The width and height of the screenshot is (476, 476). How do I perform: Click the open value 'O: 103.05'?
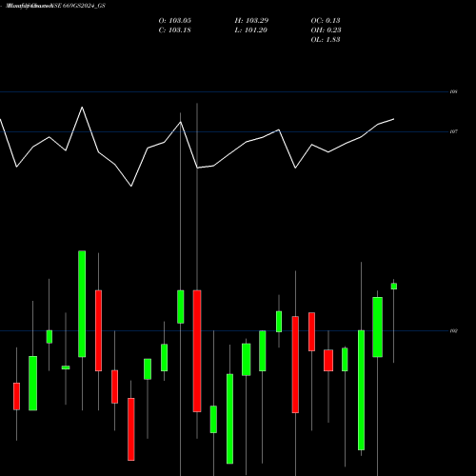[175, 21]
